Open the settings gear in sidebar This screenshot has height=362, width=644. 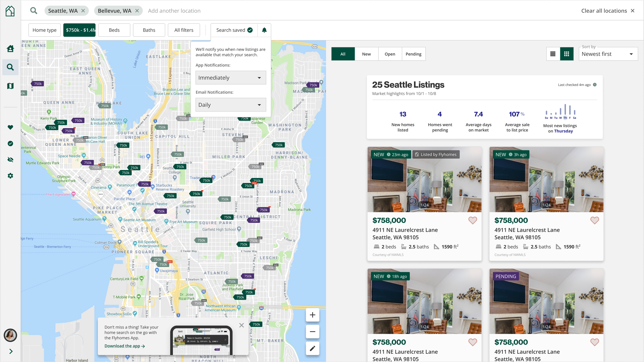click(10, 176)
